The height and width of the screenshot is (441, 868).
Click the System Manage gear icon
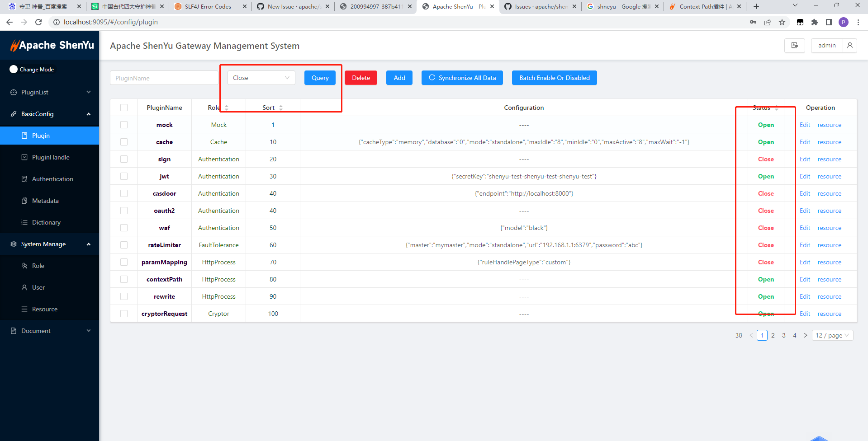coord(14,244)
